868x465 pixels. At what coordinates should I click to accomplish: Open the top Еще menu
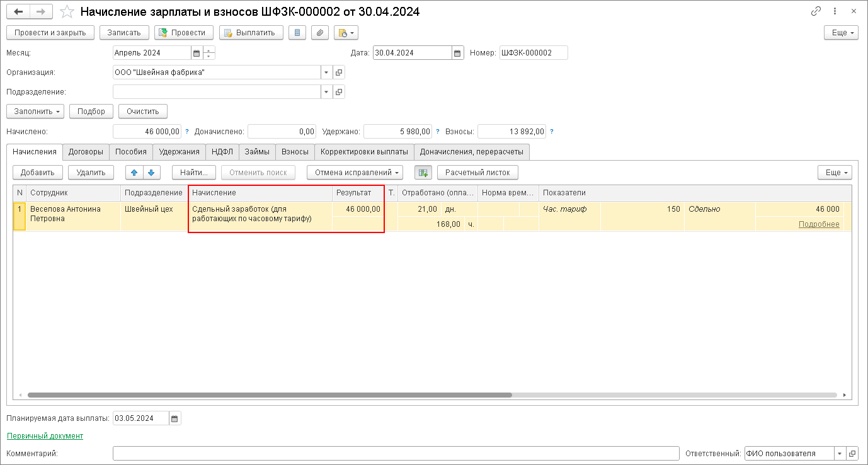(841, 33)
